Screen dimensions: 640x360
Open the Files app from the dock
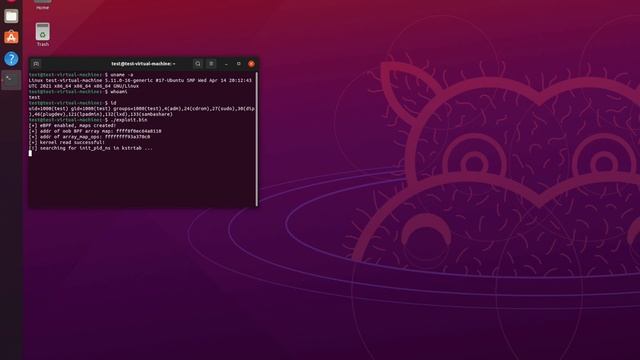coord(11,16)
